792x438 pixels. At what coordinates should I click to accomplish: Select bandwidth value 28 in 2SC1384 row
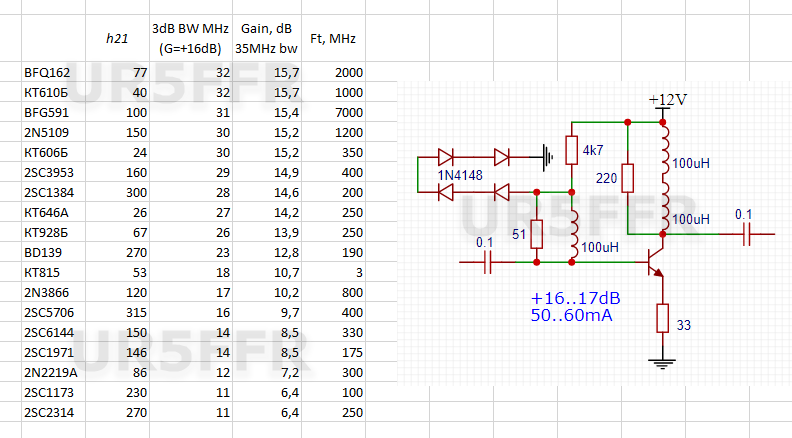point(191,192)
